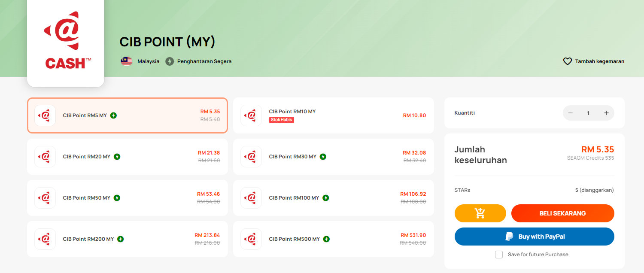Click instant delivery badge beside RM20 MY
Viewport: 644px width, 273px height.
pyautogui.click(x=117, y=157)
